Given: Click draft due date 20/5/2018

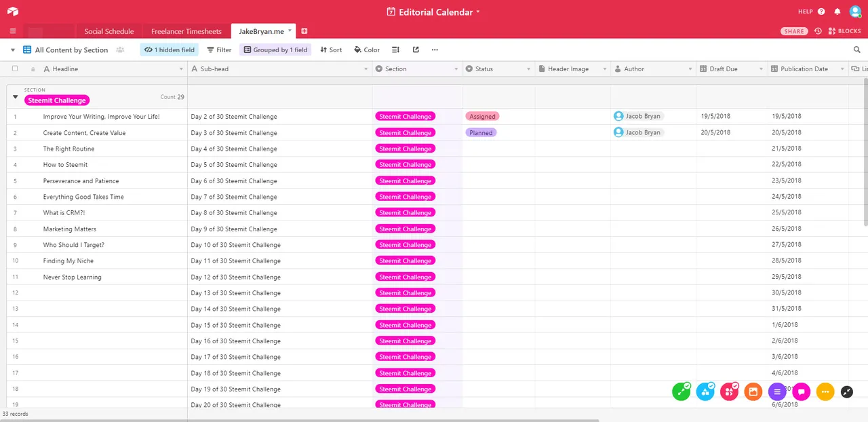Looking at the screenshot, I should point(715,132).
